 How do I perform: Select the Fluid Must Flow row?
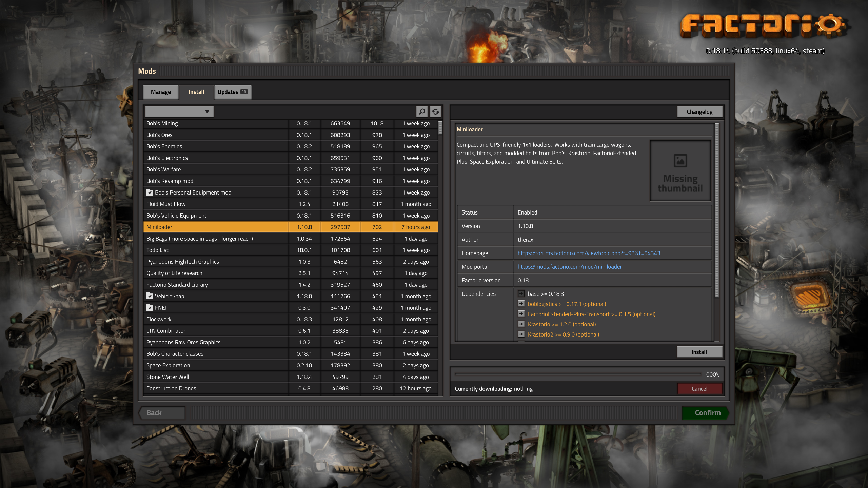pos(291,204)
